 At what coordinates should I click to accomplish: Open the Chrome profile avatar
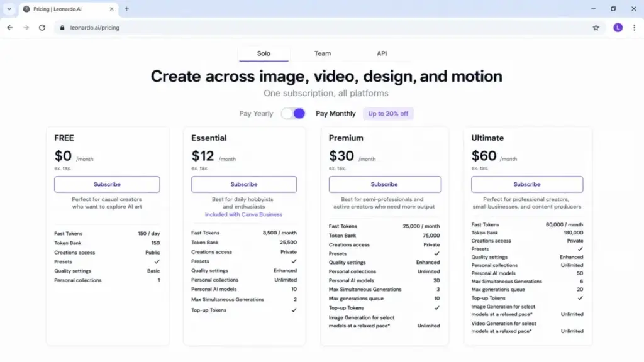point(618,28)
